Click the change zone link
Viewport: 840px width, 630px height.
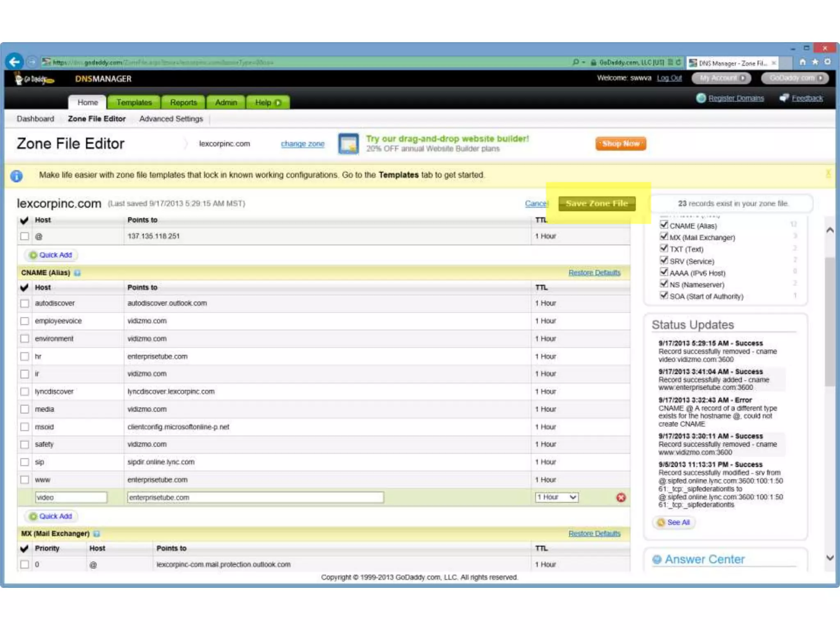[302, 144]
